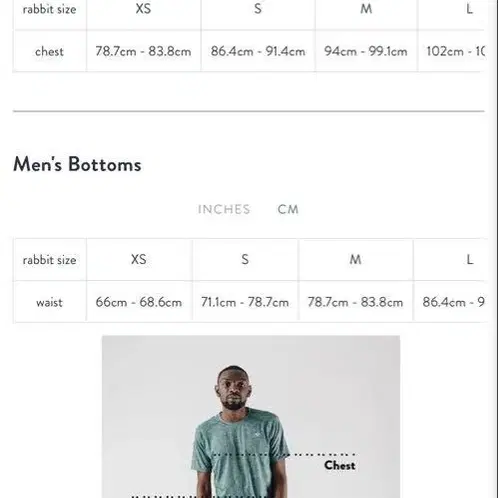The width and height of the screenshot is (498, 498).
Task: Click chest measurement 94cm - 99.1cm
Action: [x=366, y=51]
